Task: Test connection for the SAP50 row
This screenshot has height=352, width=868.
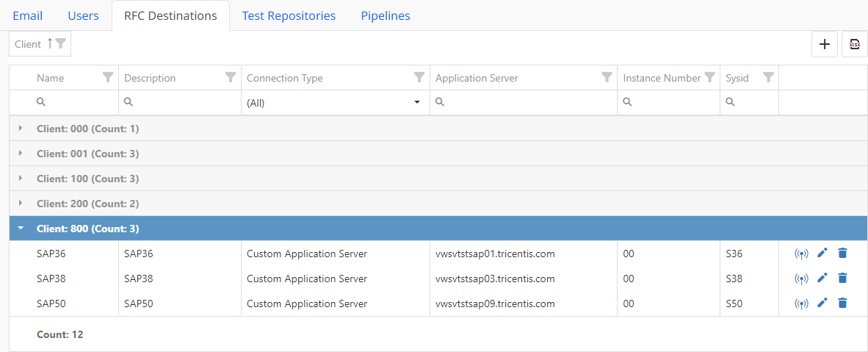Action: coord(802,303)
